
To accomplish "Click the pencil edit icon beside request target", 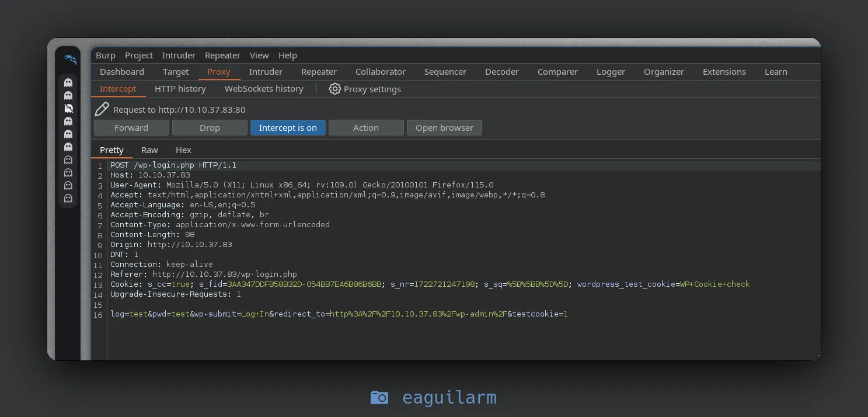I will click(102, 109).
